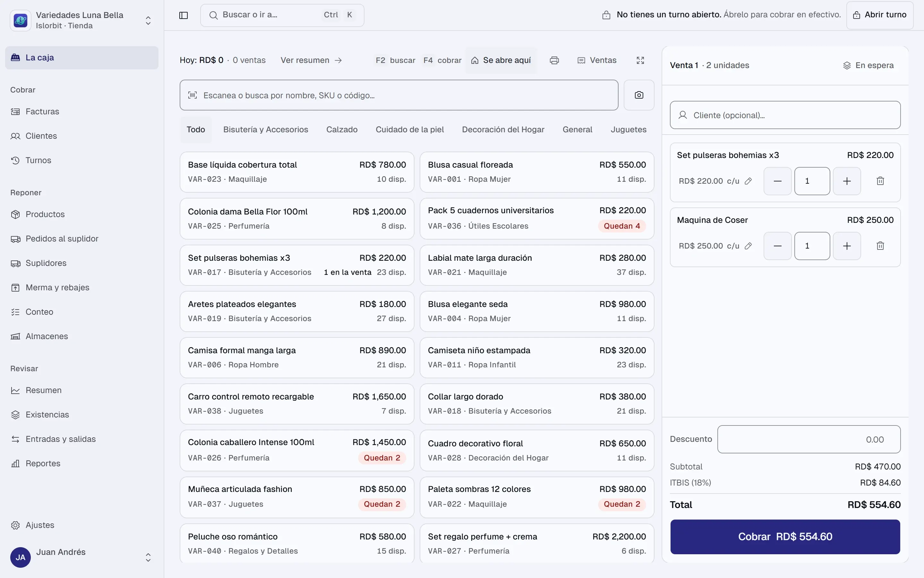Screen dimensions: 924x578
Task: Decrease quantity of Maquina de Coser
Action: 777,246
